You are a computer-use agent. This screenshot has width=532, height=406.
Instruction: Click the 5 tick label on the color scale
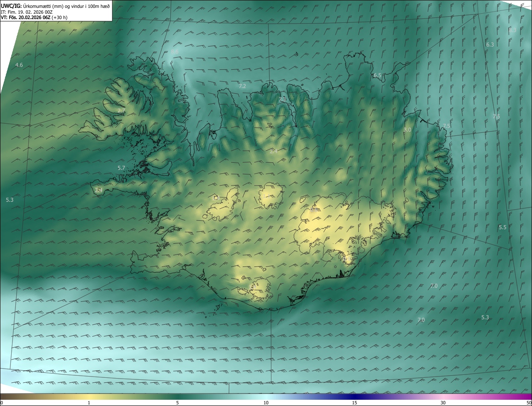coord(177,403)
